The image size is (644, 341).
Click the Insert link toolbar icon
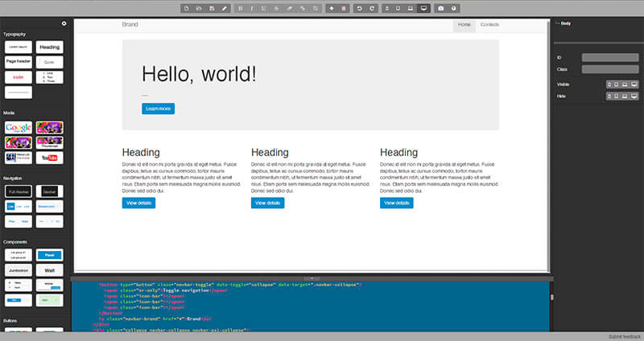[x=303, y=9]
